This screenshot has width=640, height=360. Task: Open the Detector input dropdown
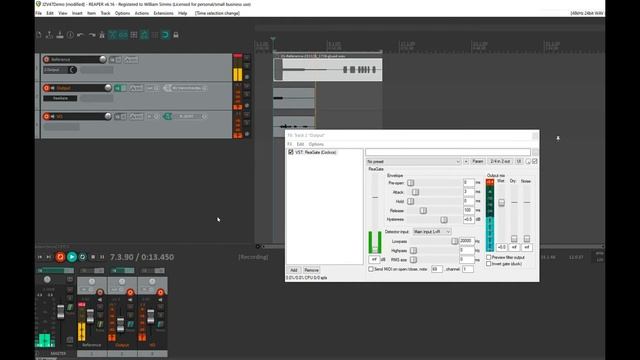pyautogui.click(x=432, y=232)
